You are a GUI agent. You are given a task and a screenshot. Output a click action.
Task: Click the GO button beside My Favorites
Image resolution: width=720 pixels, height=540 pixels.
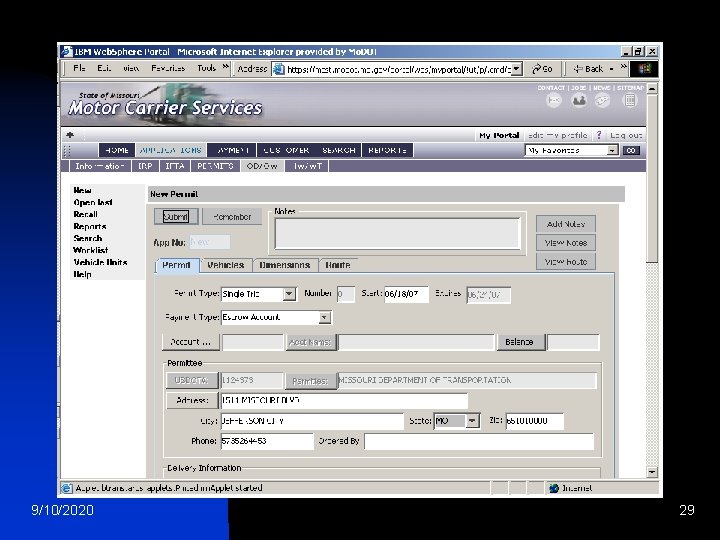click(631, 151)
